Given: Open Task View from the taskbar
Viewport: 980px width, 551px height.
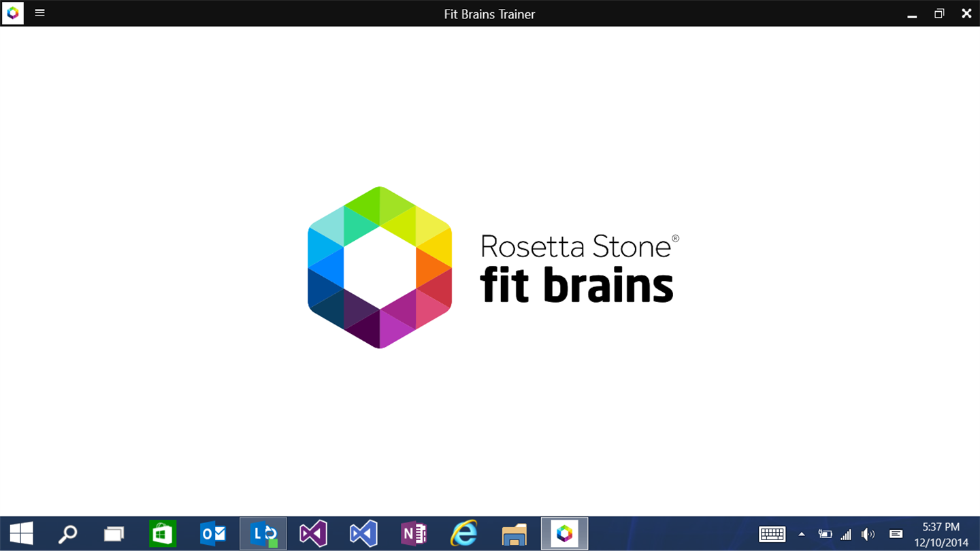Looking at the screenshot, I should pos(114,534).
